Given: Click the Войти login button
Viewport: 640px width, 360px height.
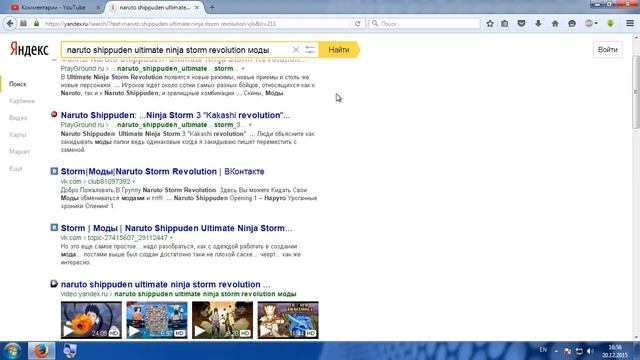Looking at the screenshot, I should point(608,50).
